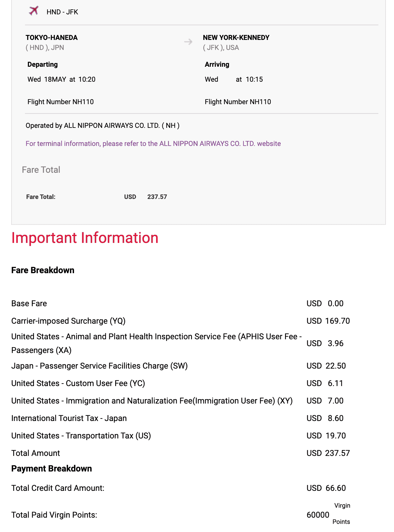
Task: Click the Carrier-imposed Surcharge (YQ) amount 169.70
Action: [x=337, y=321]
